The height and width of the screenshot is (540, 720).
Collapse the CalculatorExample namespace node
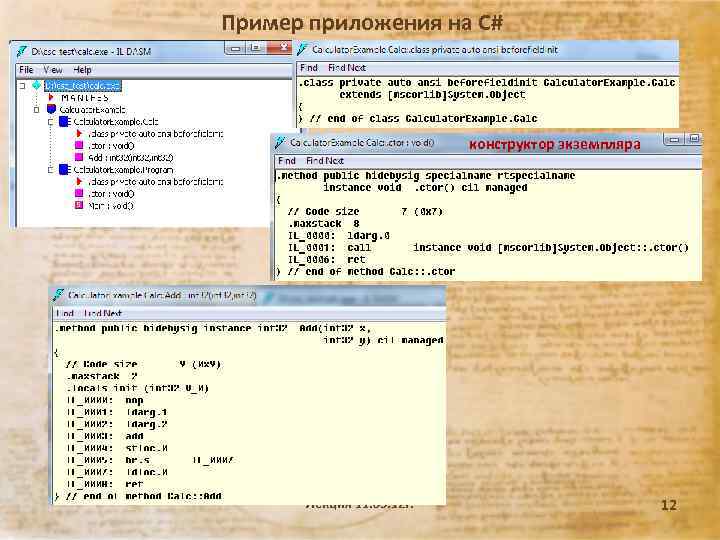point(36,110)
